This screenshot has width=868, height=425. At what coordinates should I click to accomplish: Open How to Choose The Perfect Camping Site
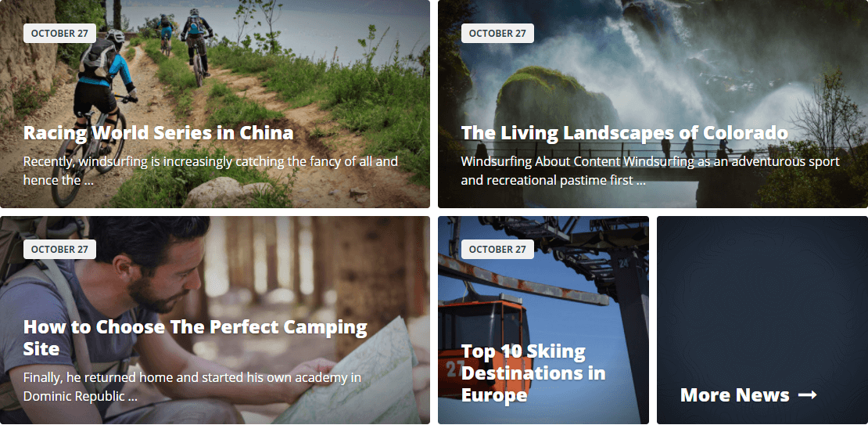coord(195,337)
